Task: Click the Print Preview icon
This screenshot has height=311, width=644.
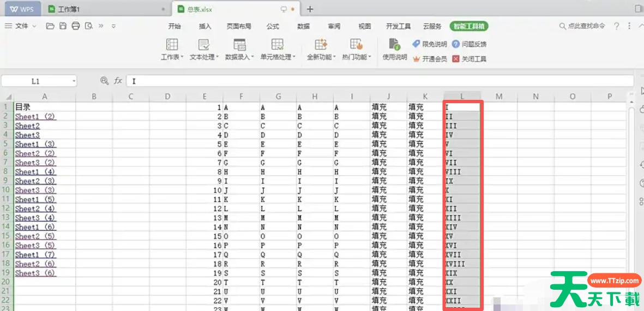Action: [x=88, y=26]
